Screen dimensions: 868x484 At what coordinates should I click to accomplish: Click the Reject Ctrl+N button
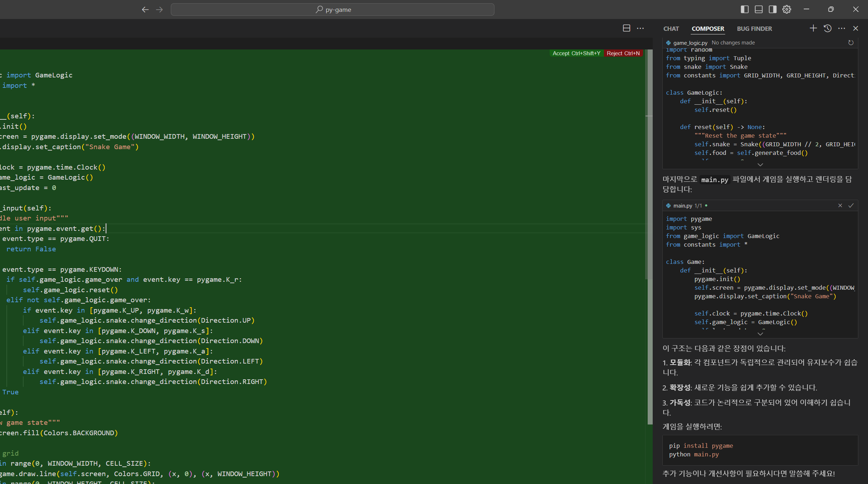pos(623,53)
